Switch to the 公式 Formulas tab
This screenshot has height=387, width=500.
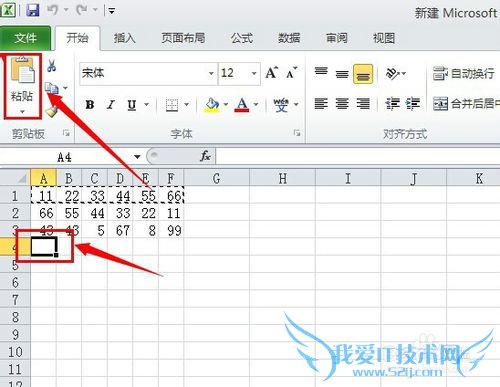[242, 38]
